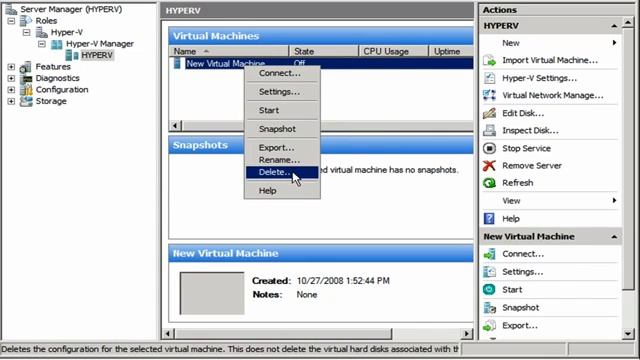
Task: Collapse the Hyper-V Manager tree node
Action: coord(42,44)
